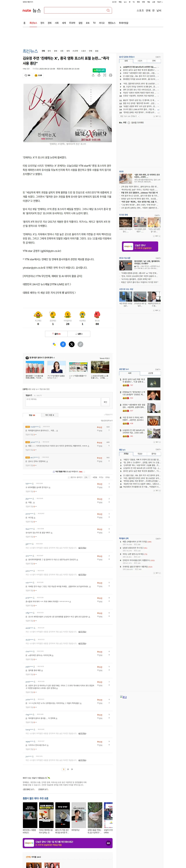Image resolution: width=186 pixels, height=868 pixels.
Task: Click 추천 thumbs-up on fail**** comment
Action: tap(100, 484)
